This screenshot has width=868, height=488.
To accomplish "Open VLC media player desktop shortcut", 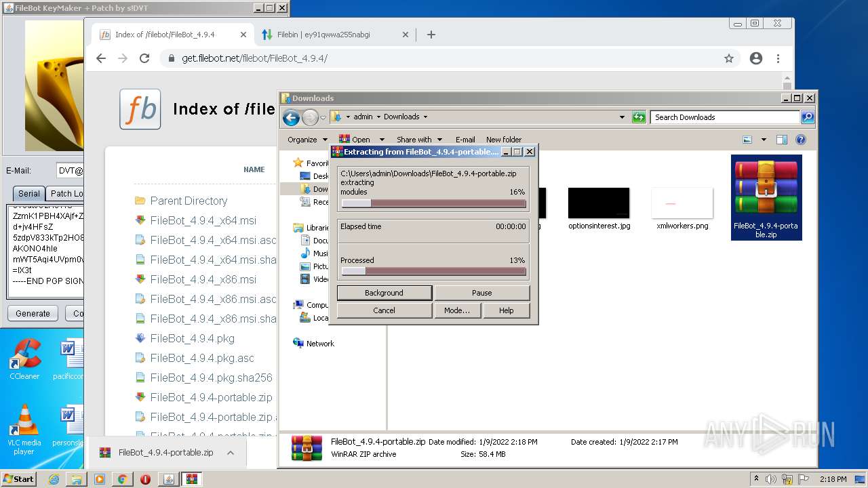I will click(24, 430).
